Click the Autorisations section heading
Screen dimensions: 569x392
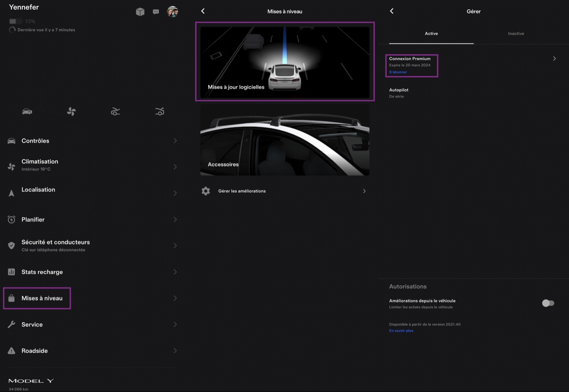click(x=408, y=286)
